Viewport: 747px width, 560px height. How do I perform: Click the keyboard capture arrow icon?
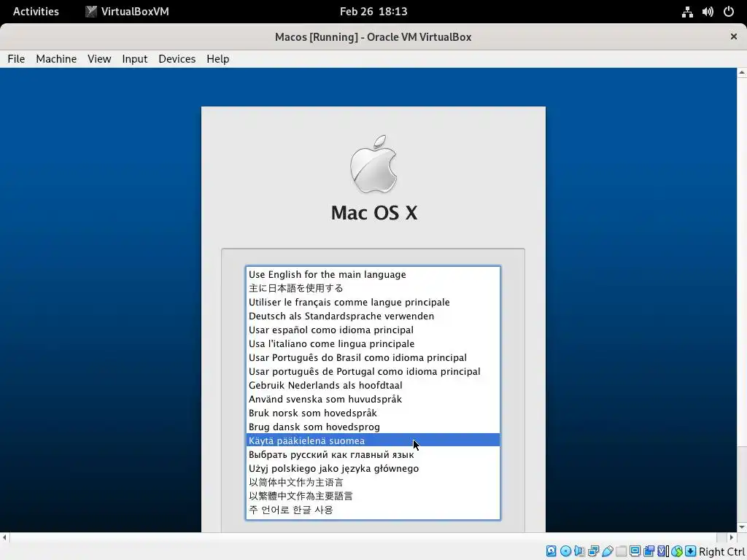tap(690, 551)
